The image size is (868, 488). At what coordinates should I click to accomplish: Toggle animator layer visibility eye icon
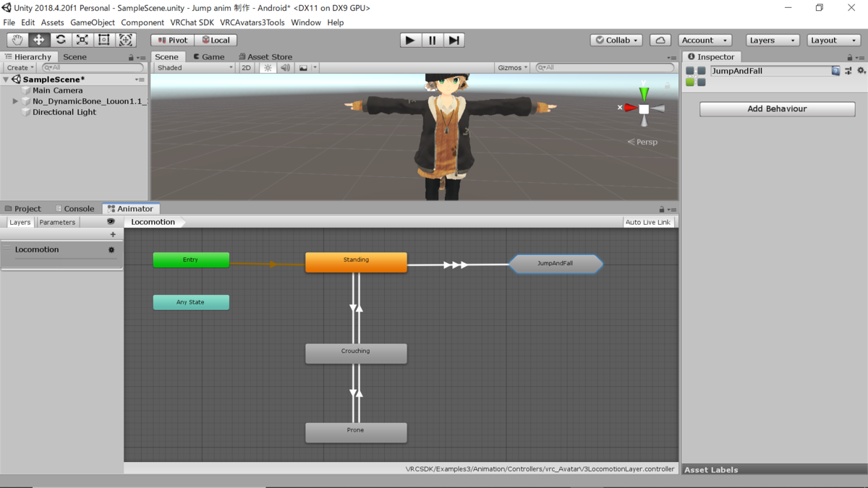click(x=111, y=222)
